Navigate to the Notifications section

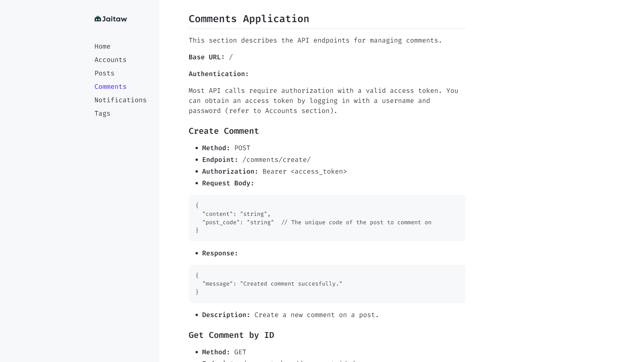(120, 100)
